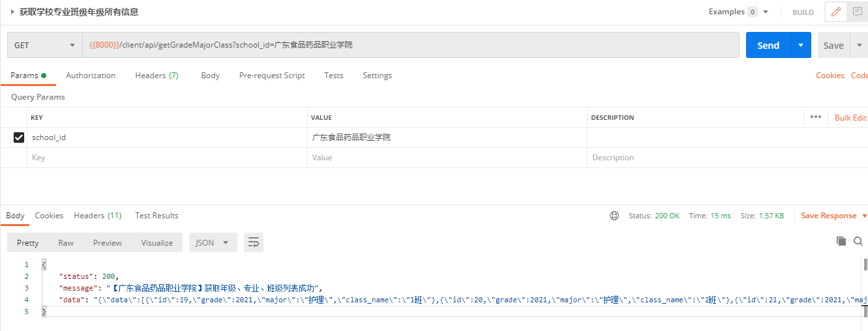The height and width of the screenshot is (331, 868).
Task: Open the comments icon next to BUILD
Action: click(x=857, y=12)
